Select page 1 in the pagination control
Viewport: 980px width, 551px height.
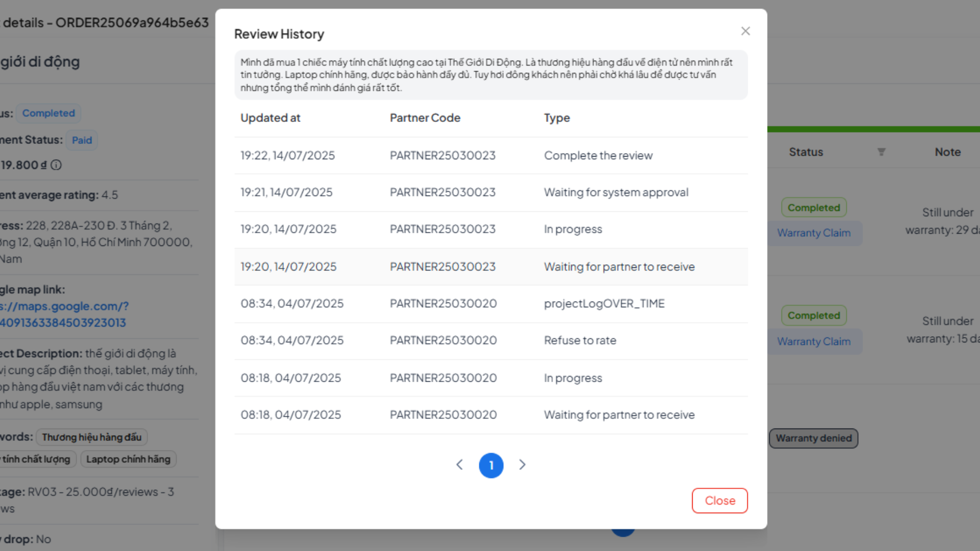click(x=491, y=465)
